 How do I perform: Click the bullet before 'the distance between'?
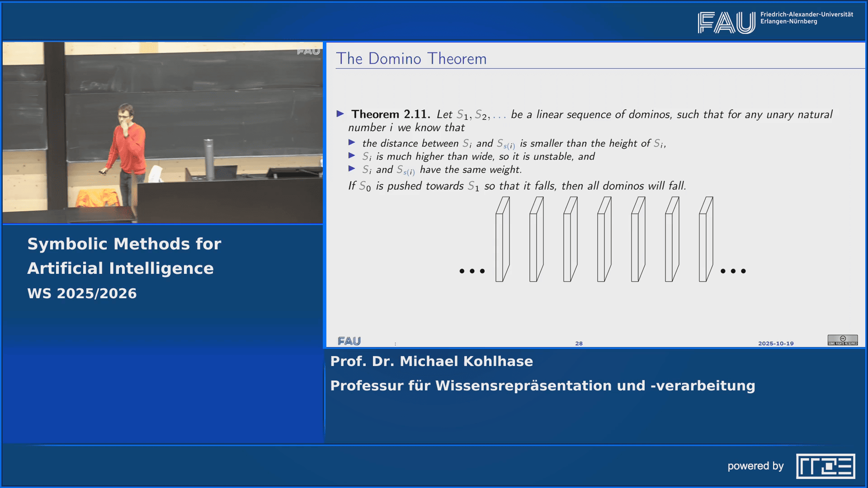pyautogui.click(x=352, y=143)
